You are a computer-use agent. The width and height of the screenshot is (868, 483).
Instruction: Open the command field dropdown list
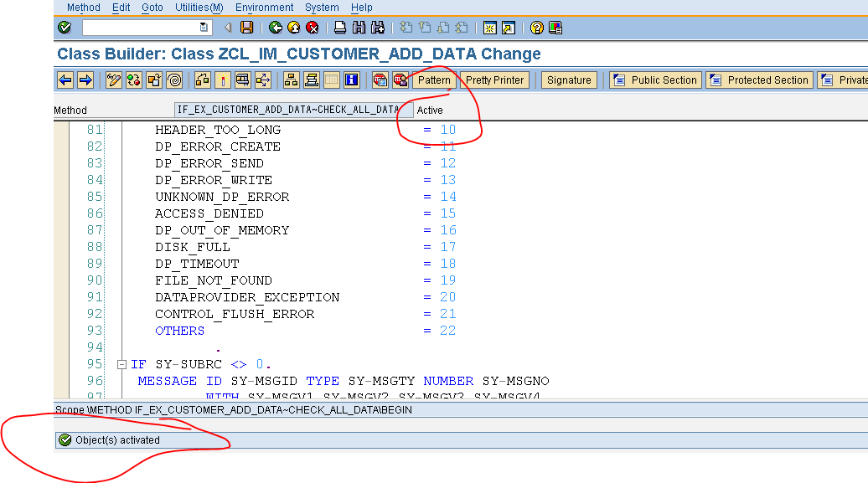click(x=203, y=27)
